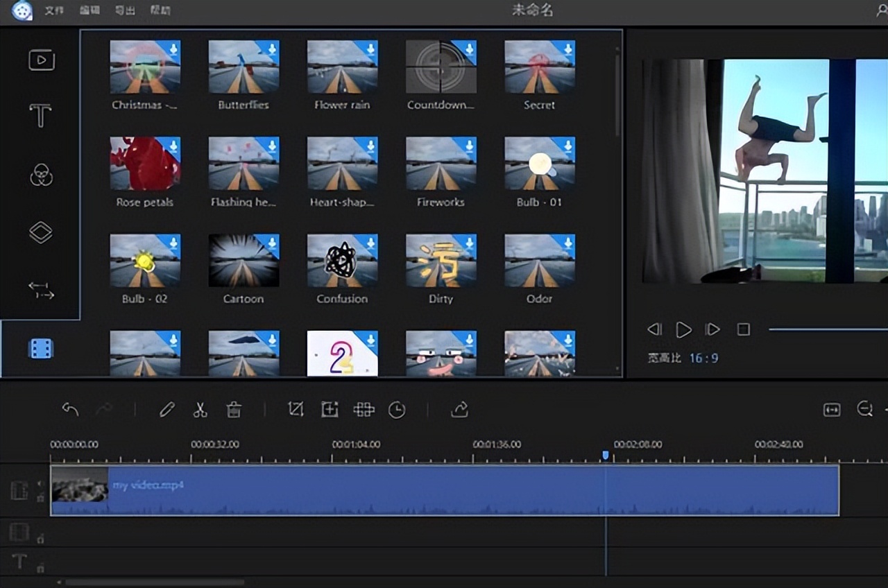Open the 导出 menu
Viewport: 888px width, 588px height.
pos(124,11)
